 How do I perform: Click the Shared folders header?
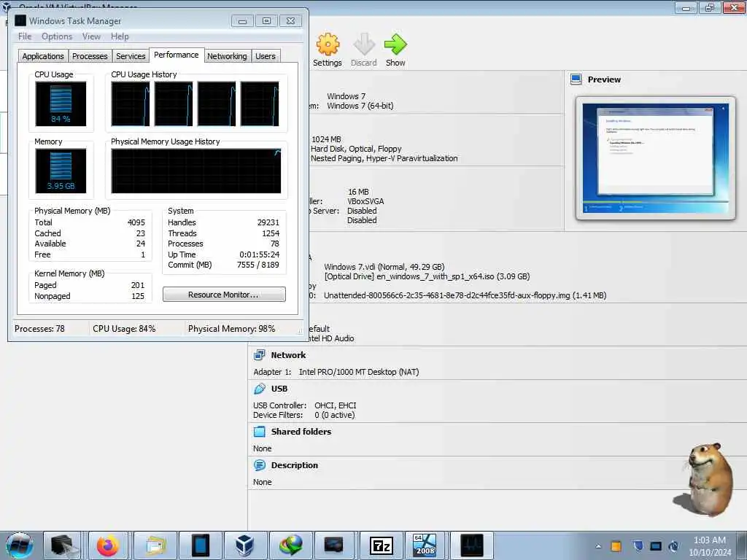[x=301, y=432]
